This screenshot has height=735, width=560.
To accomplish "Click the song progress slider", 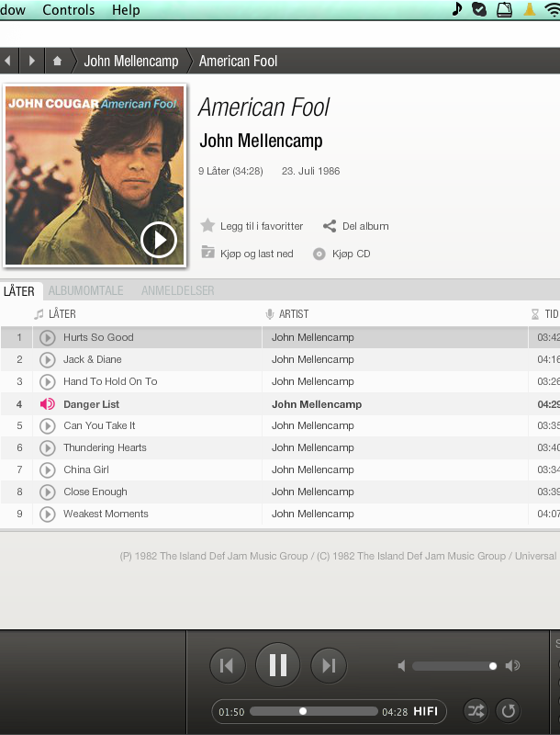I will [314, 711].
